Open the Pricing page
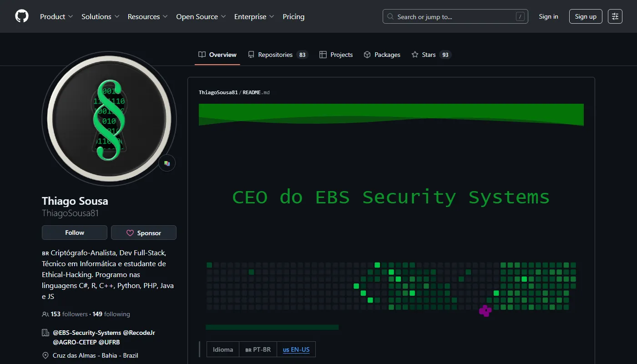The image size is (637, 364). [x=293, y=16]
